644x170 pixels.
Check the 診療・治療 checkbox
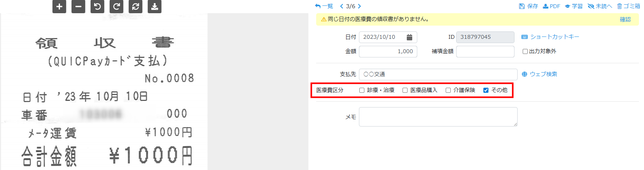[x=362, y=90]
